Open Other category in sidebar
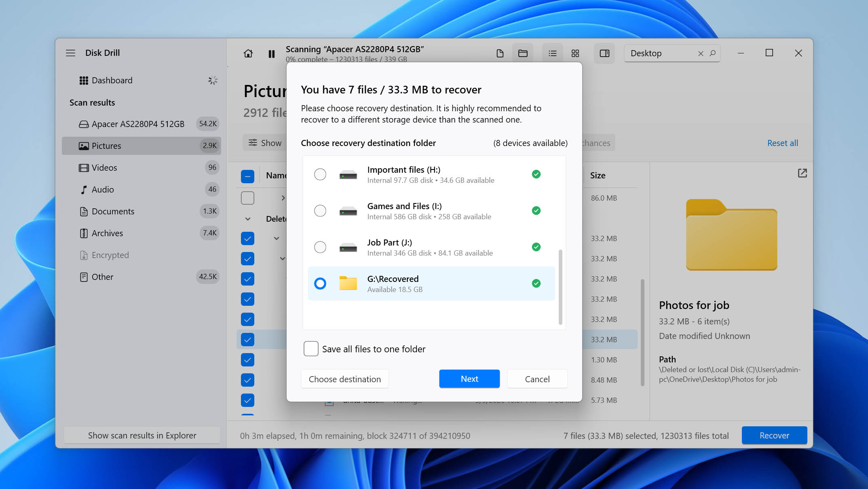Image resolution: width=868 pixels, height=489 pixels. (x=141, y=277)
